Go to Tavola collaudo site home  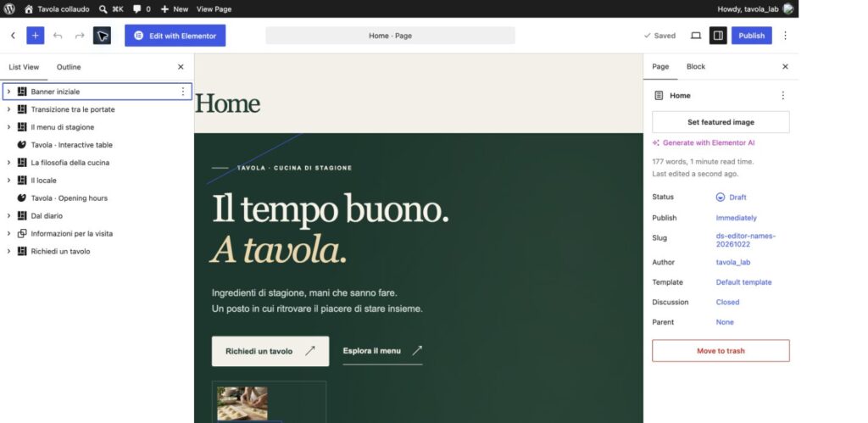tap(57, 8)
